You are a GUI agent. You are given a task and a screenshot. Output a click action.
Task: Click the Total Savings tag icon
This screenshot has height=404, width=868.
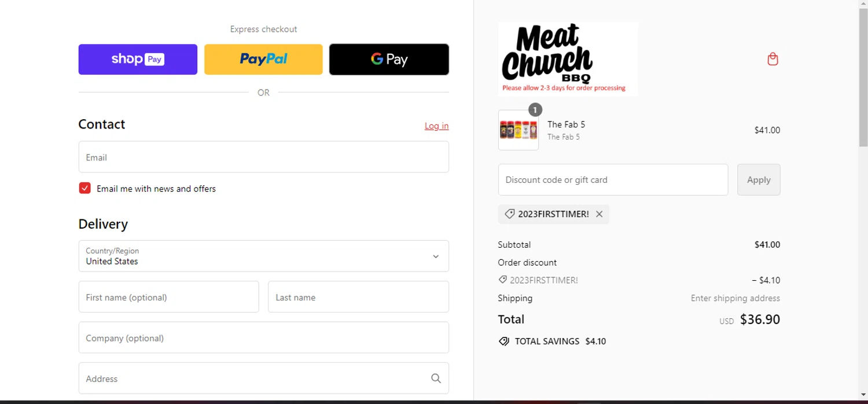504,341
